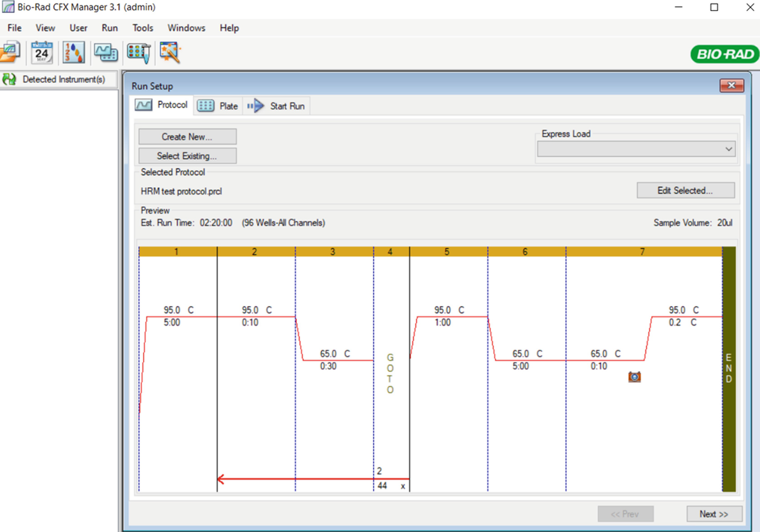
Task: Click the Protocol tab graph icon
Action: click(144, 105)
